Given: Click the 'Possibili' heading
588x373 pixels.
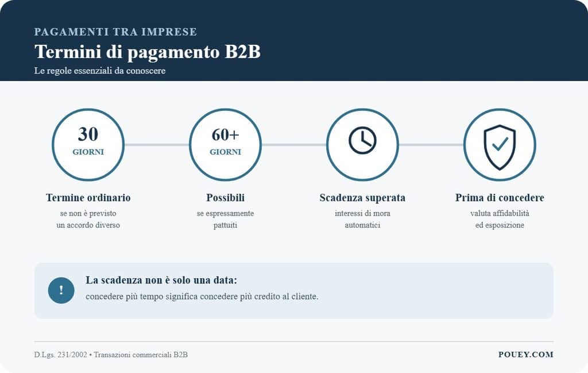Looking at the screenshot, I should [x=225, y=198].
